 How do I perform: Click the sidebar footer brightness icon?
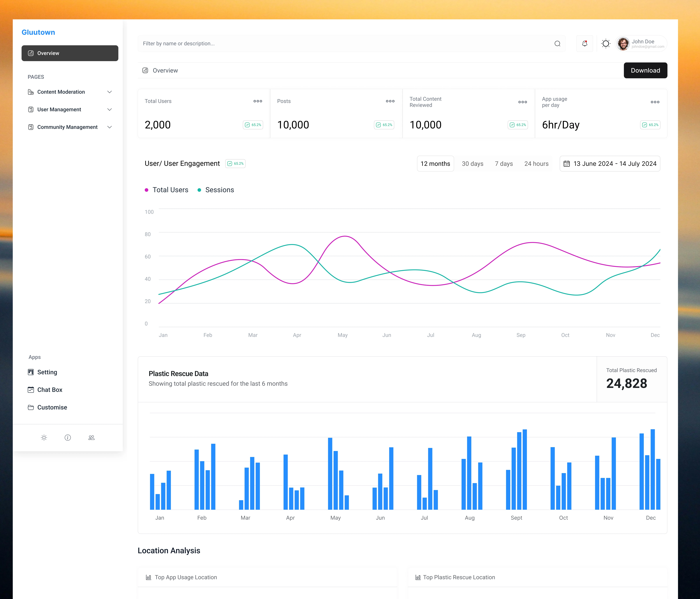44,438
